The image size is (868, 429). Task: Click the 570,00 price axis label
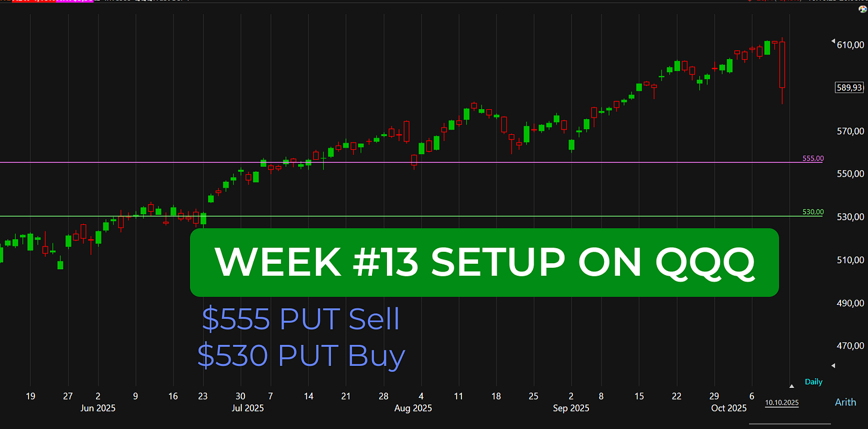click(851, 131)
